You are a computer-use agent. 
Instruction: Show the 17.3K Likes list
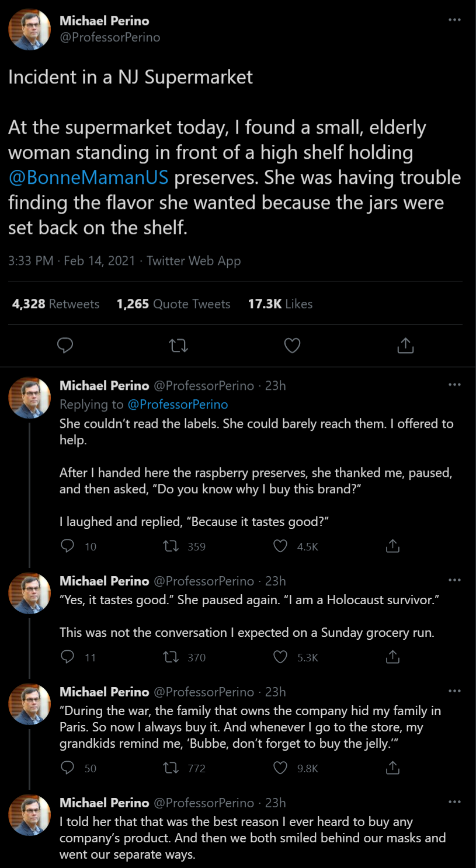[x=280, y=304]
